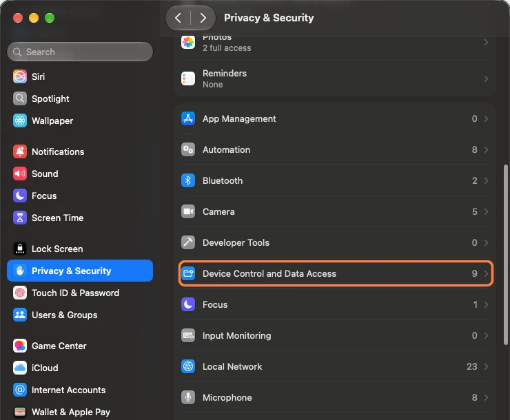This screenshot has height=420, width=510.
Task: Click the App Management store icon
Action: click(x=188, y=118)
